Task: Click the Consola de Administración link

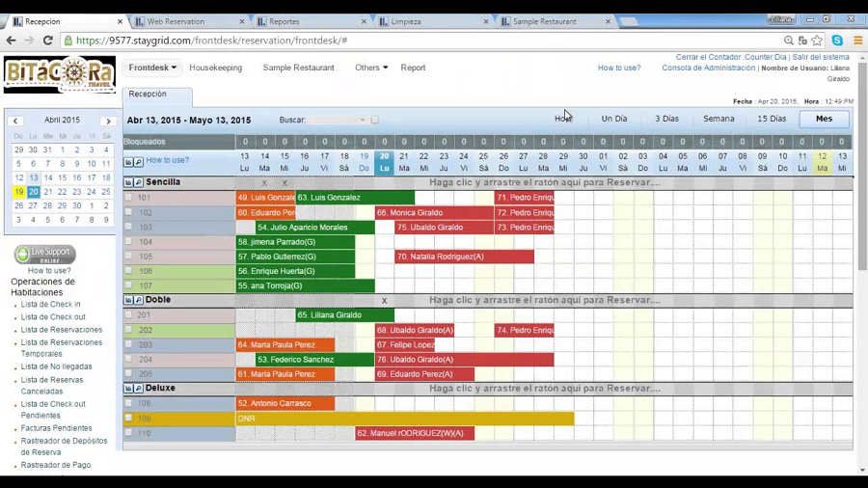Action: pyautogui.click(x=708, y=68)
